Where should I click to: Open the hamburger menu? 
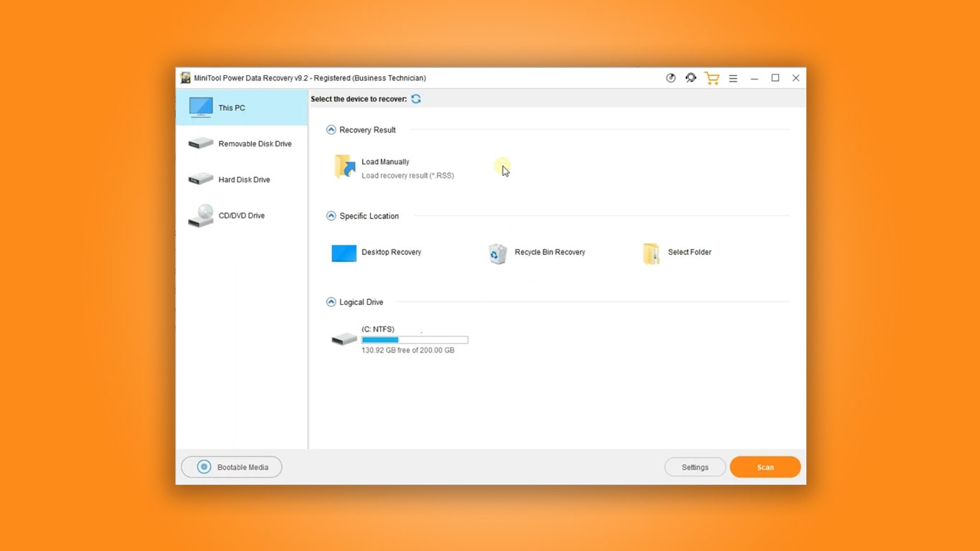(x=733, y=77)
